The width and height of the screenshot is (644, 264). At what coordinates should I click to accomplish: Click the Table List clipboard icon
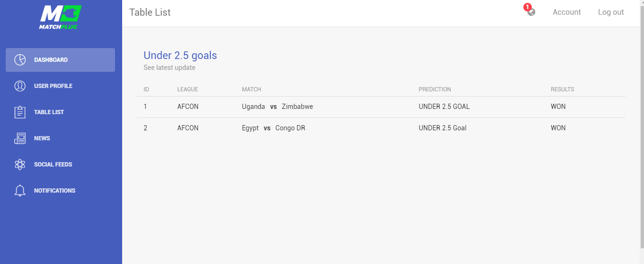pos(20,112)
